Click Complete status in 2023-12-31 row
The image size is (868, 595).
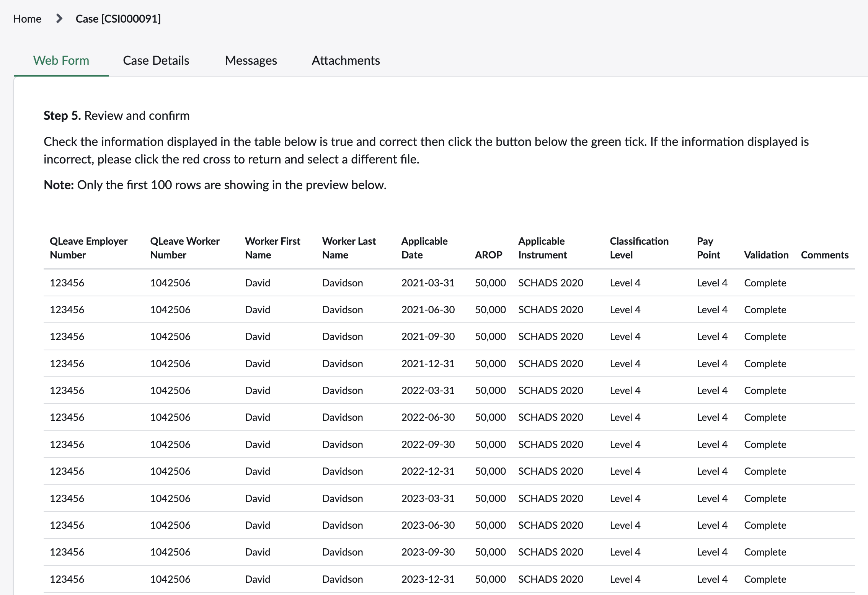click(765, 579)
